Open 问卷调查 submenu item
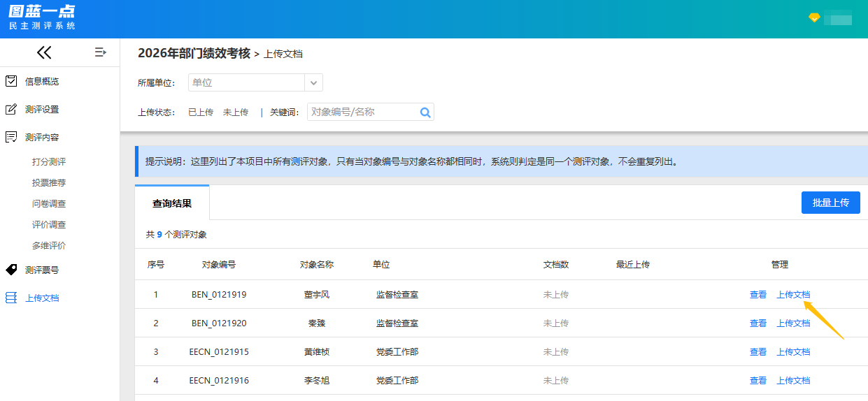Image resolution: width=868 pixels, height=401 pixels. pos(49,203)
